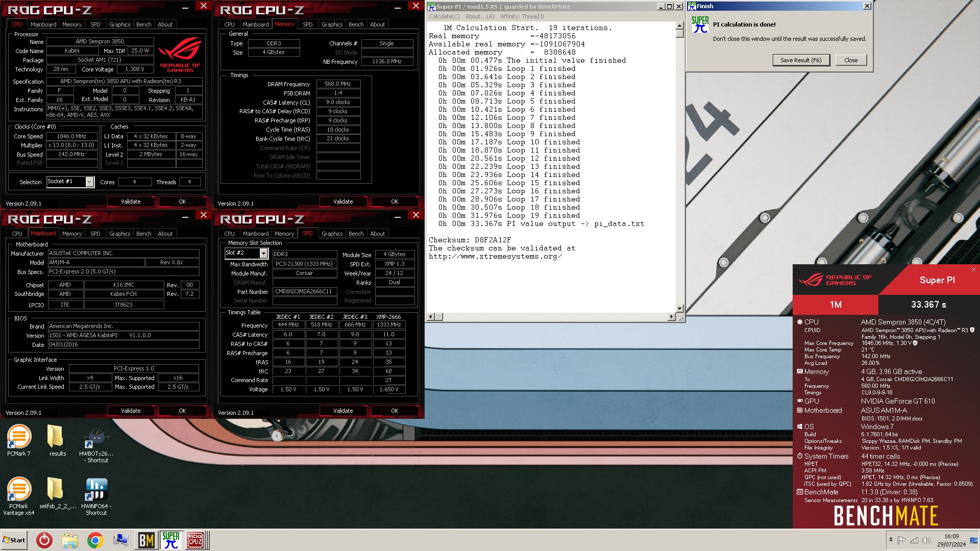Click the Core Speed 1846.0 MHz field
The width and height of the screenshot is (980, 551).
(71, 136)
